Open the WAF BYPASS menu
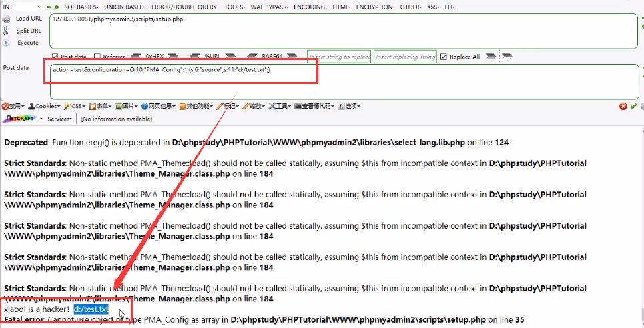Screen dimensions: 644x328 click(x=270, y=7)
